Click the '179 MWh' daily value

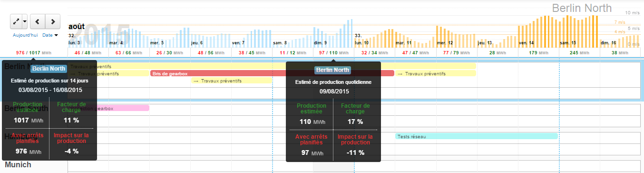pyautogui.click(x=538, y=53)
